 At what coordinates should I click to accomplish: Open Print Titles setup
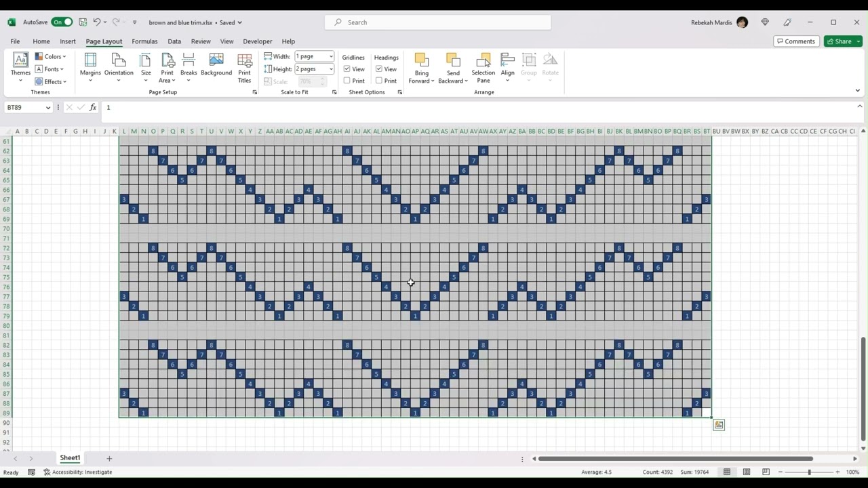point(244,68)
